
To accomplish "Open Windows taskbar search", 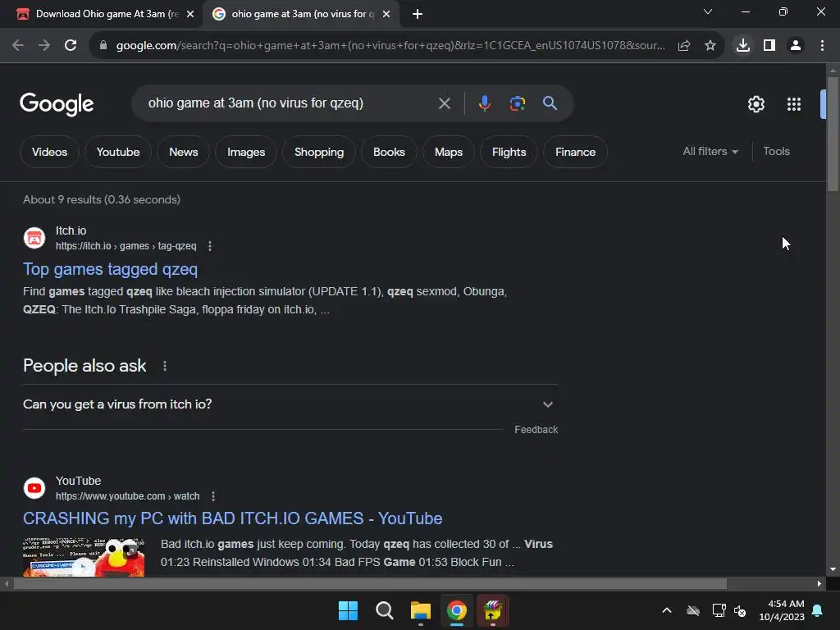I will point(384,610).
